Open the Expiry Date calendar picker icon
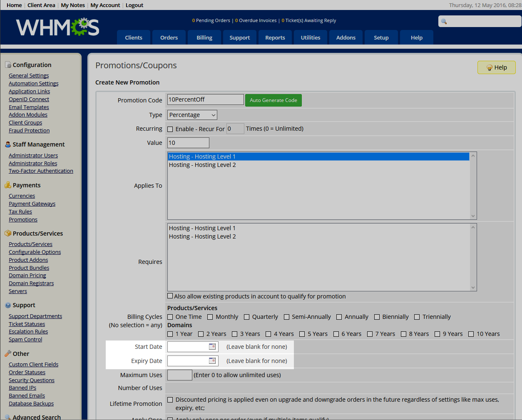The width and height of the screenshot is (522, 420). (212, 361)
